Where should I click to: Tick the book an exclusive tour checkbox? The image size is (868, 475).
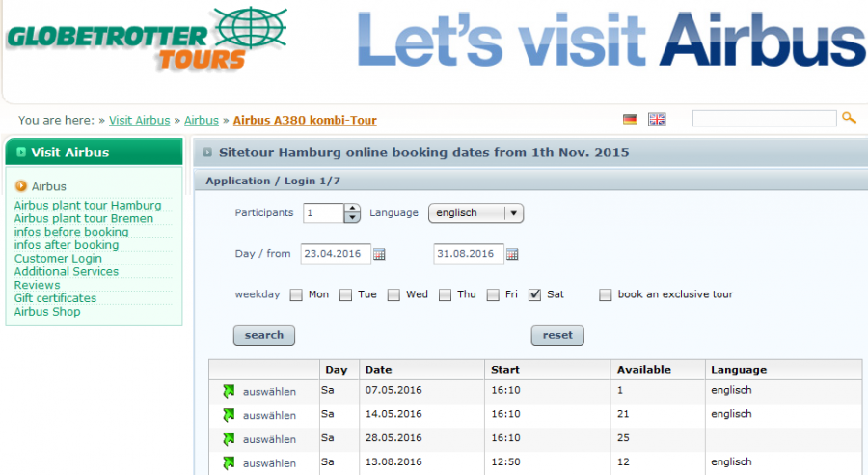tap(606, 294)
